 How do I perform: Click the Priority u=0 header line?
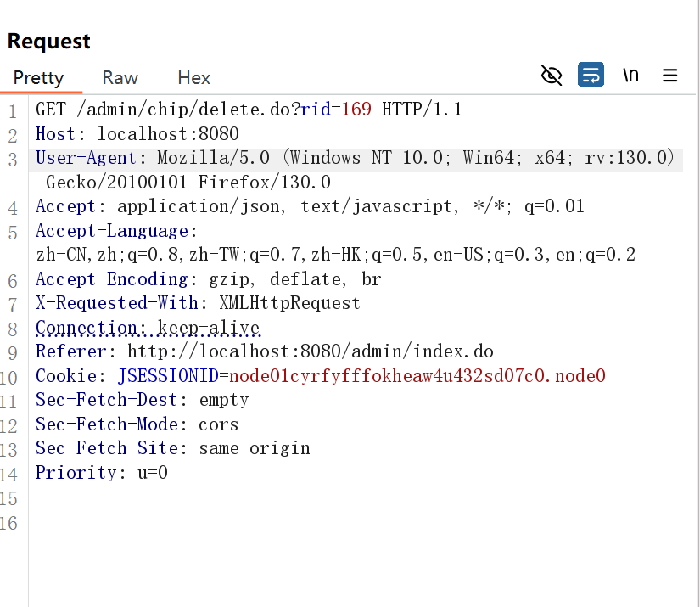point(102,473)
